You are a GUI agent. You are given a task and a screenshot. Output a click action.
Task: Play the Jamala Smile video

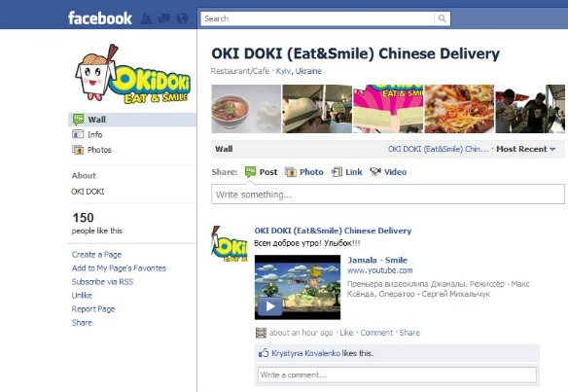[x=269, y=306]
